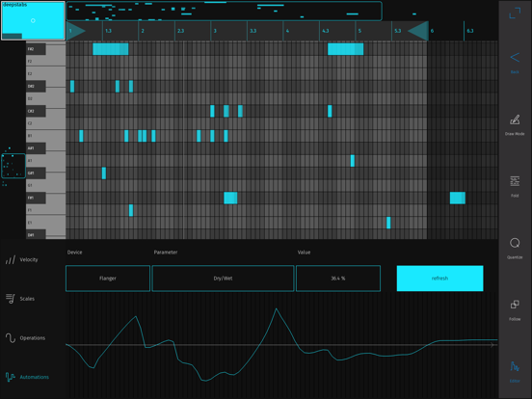Select the Editor icon in sidebar
532x399 pixels.
[515, 366]
